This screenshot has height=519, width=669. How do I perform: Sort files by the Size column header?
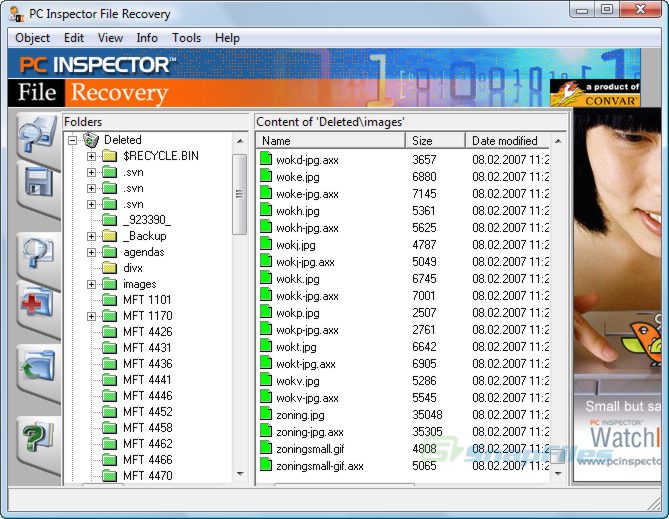pos(435,140)
